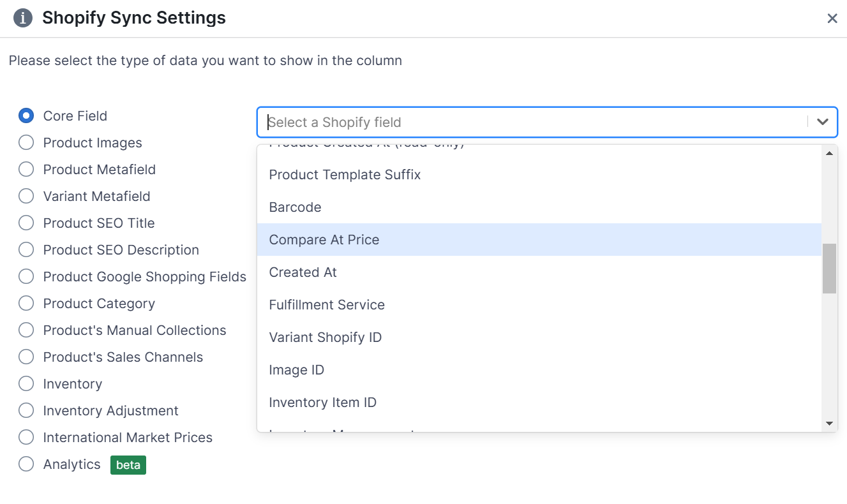Select the Core Field radio option
This screenshot has width=847, height=504.
[x=26, y=115]
